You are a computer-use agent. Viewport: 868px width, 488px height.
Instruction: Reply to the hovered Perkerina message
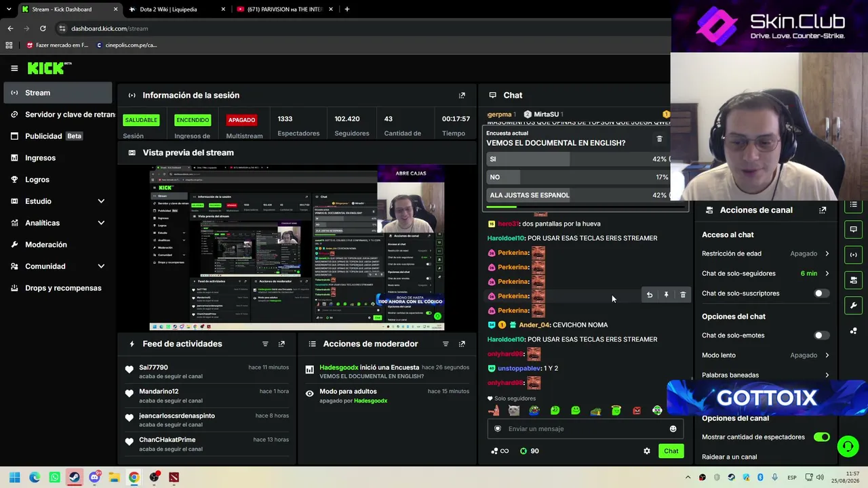coord(650,295)
